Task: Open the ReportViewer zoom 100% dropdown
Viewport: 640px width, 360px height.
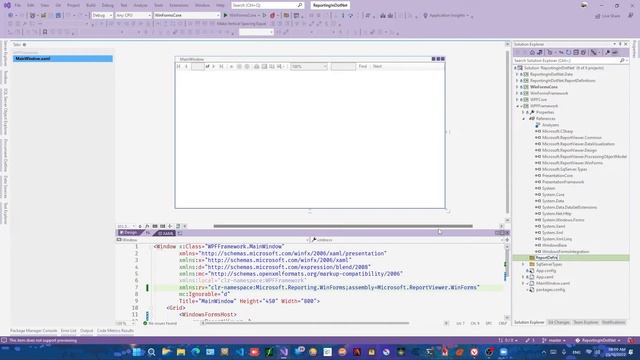Action: [309, 66]
